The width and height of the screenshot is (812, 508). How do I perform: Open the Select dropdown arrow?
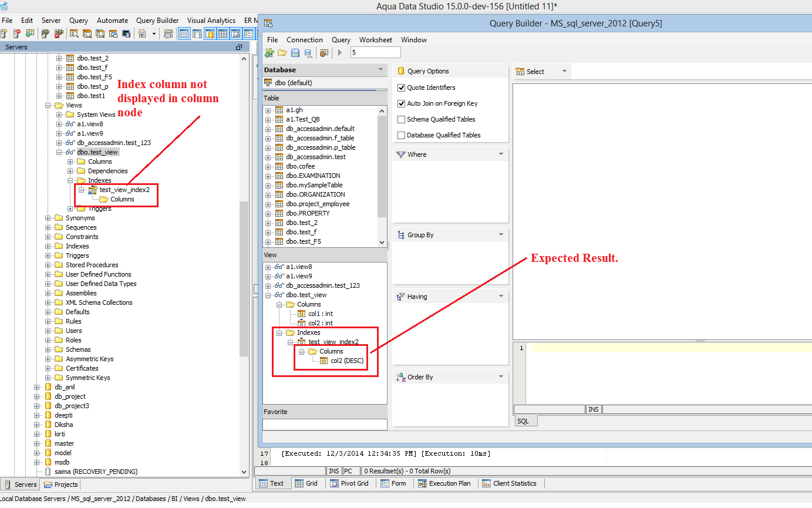click(x=564, y=72)
